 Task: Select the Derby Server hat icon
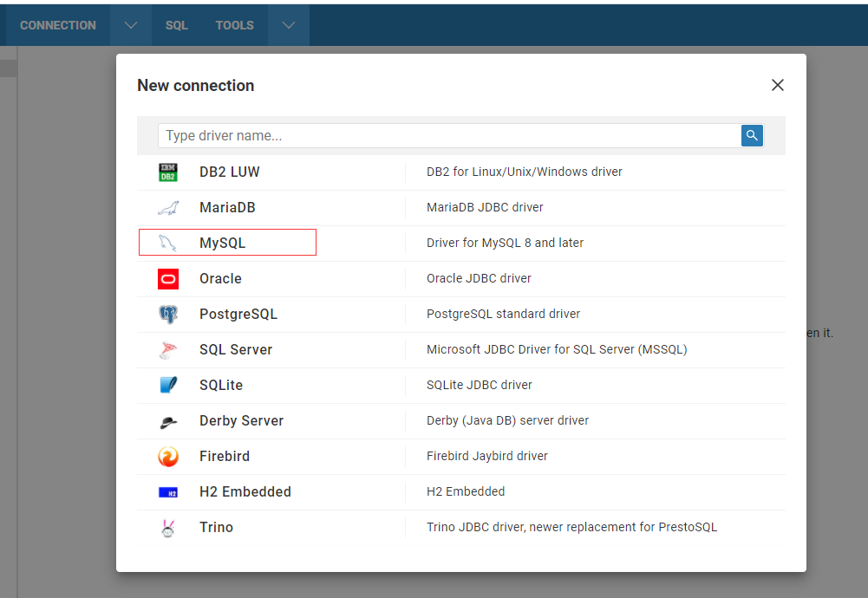coord(169,420)
